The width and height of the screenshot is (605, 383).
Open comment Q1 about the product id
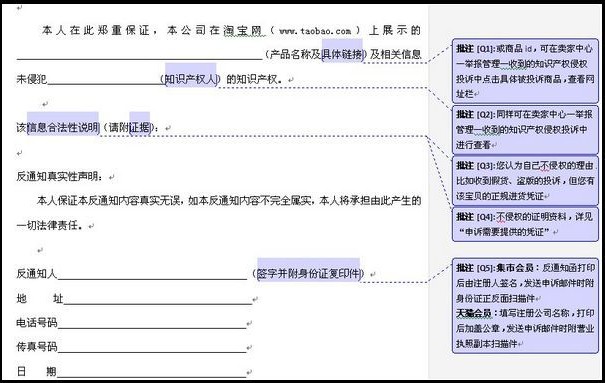pos(525,71)
